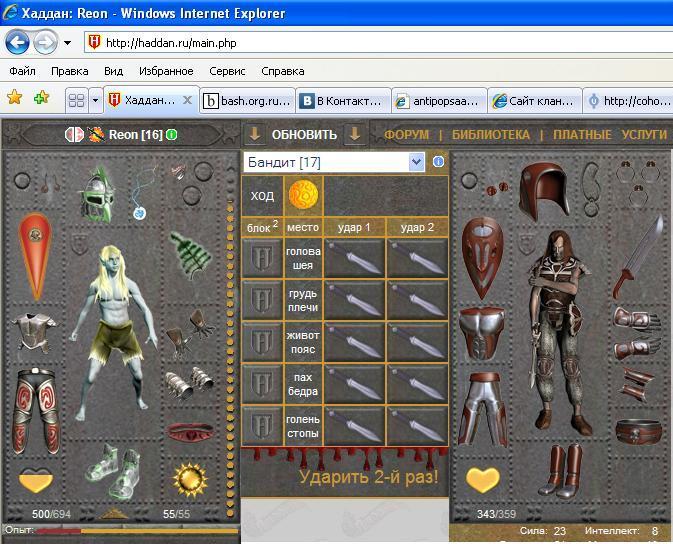This screenshot has height=544, width=673.
Task: Click Reon's green-white boots item
Action: [x=112, y=472]
